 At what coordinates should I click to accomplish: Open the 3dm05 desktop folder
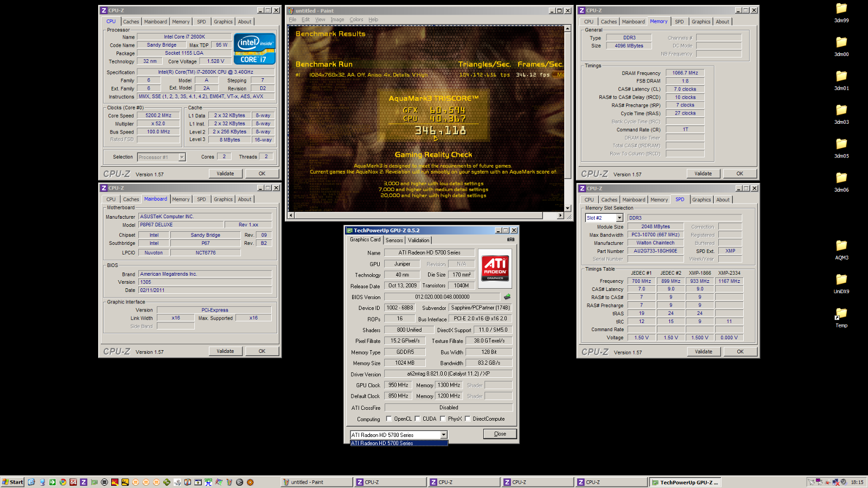pyautogui.click(x=841, y=148)
